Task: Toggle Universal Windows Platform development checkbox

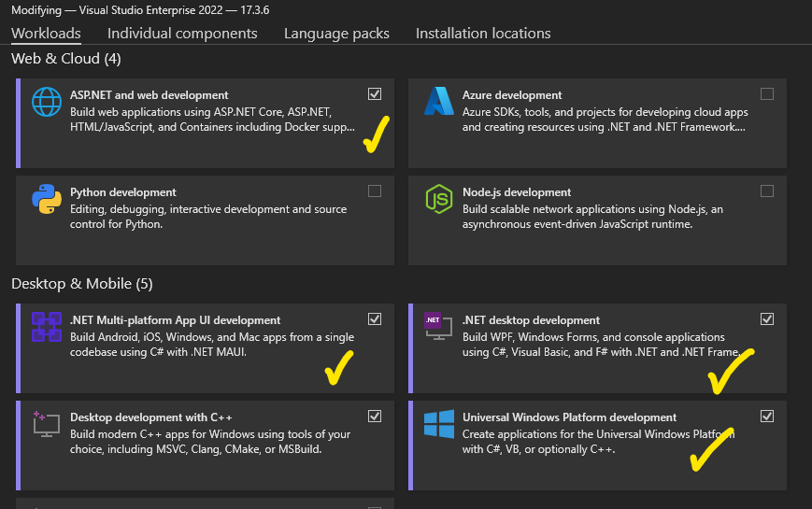Action: coord(767,417)
